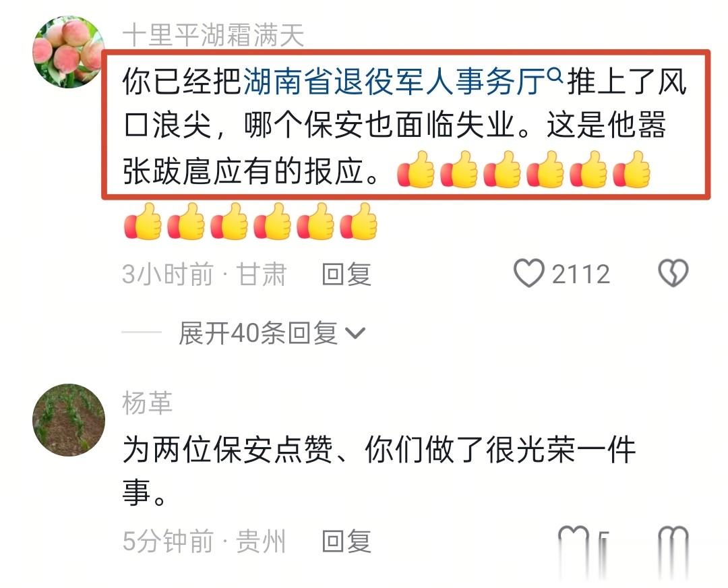This screenshot has width=728, height=588.
Task: Tap the broken heart dislike on first comment
Action: click(x=673, y=273)
